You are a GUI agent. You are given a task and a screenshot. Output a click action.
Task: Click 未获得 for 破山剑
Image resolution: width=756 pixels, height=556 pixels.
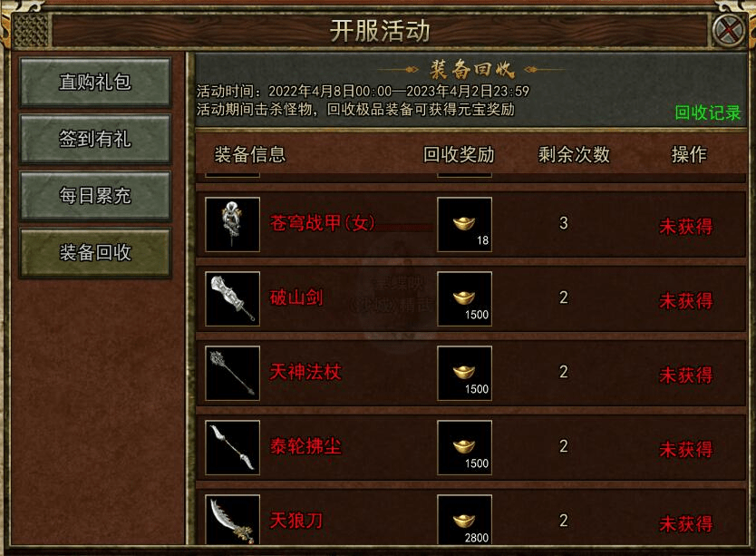(686, 300)
